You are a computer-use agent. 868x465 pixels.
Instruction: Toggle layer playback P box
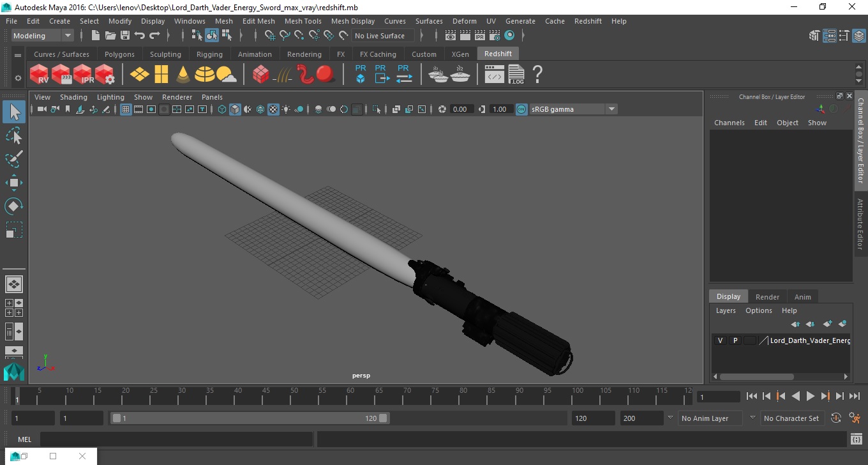point(735,340)
